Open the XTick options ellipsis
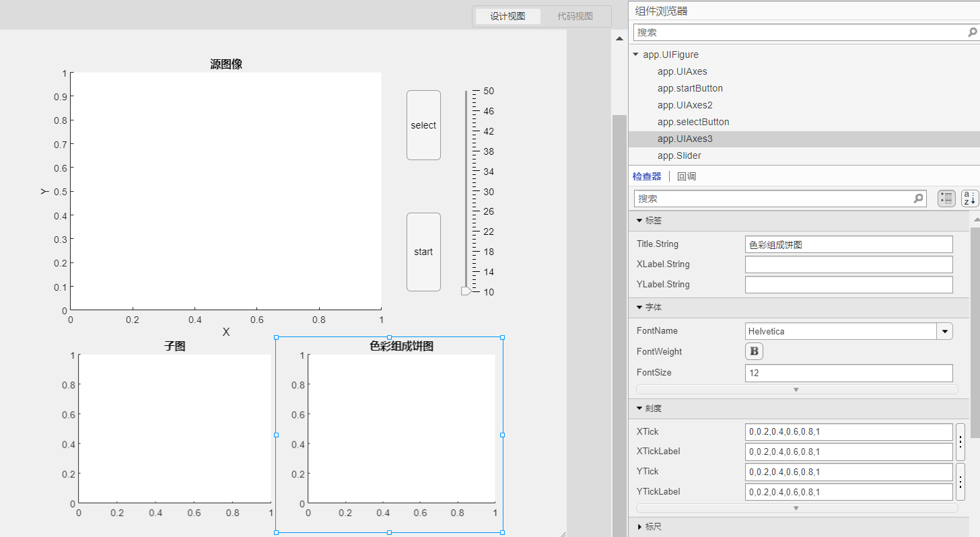The width and height of the screenshot is (980, 537). (x=960, y=441)
